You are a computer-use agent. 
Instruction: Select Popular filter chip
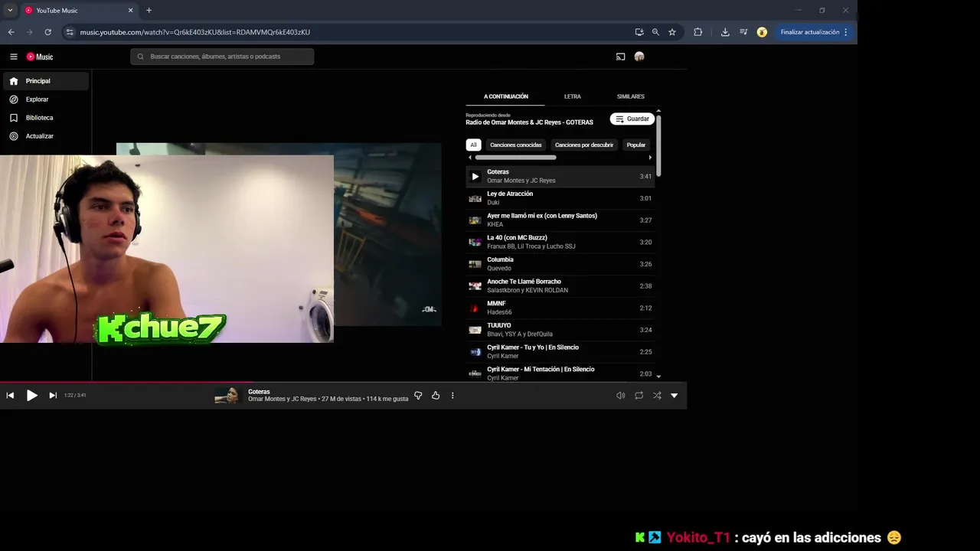click(x=636, y=145)
